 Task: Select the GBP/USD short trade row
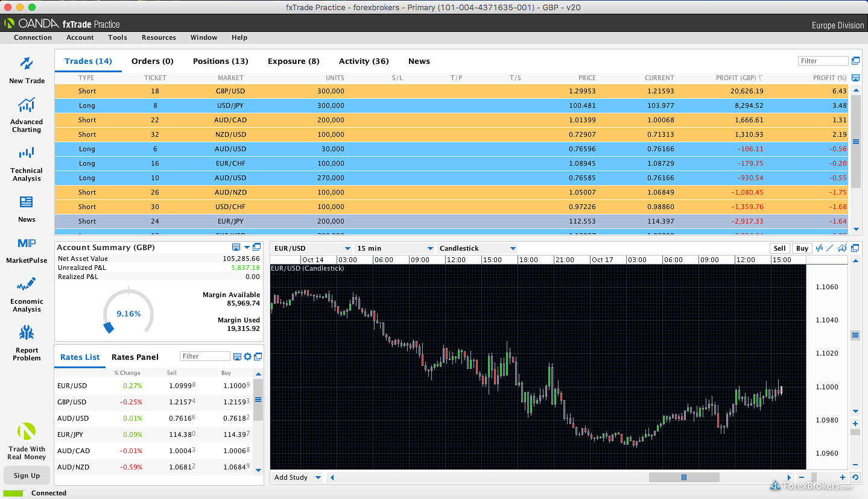click(451, 92)
